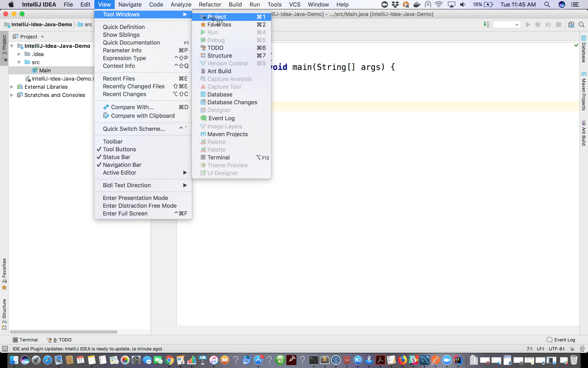Click the External Libraries icon in project tree
Screen dimensions: 588x368
[20, 87]
